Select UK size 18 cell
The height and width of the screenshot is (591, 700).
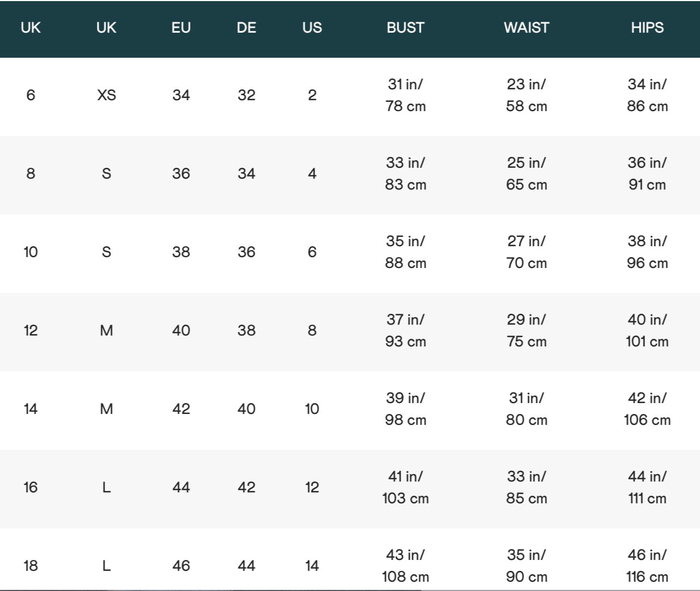pos(30,566)
